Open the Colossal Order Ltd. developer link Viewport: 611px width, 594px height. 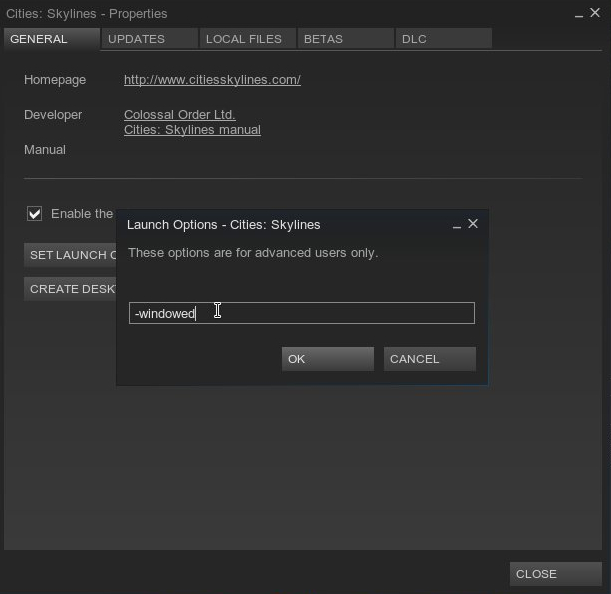[x=180, y=115]
